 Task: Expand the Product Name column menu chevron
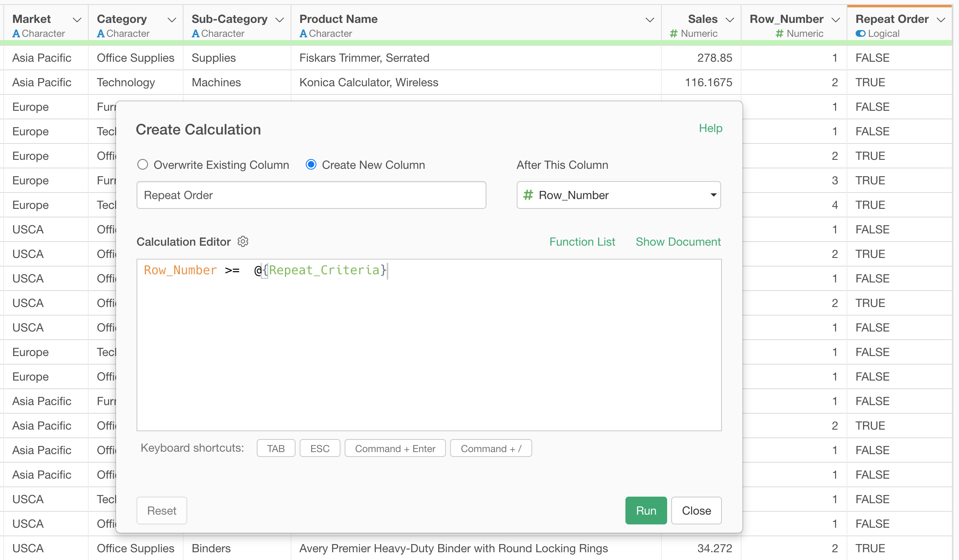coord(650,20)
